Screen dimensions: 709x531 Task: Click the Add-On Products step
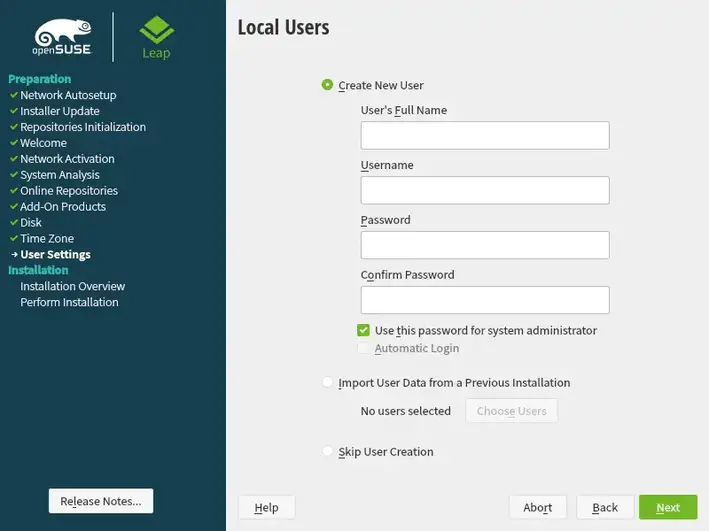click(63, 207)
